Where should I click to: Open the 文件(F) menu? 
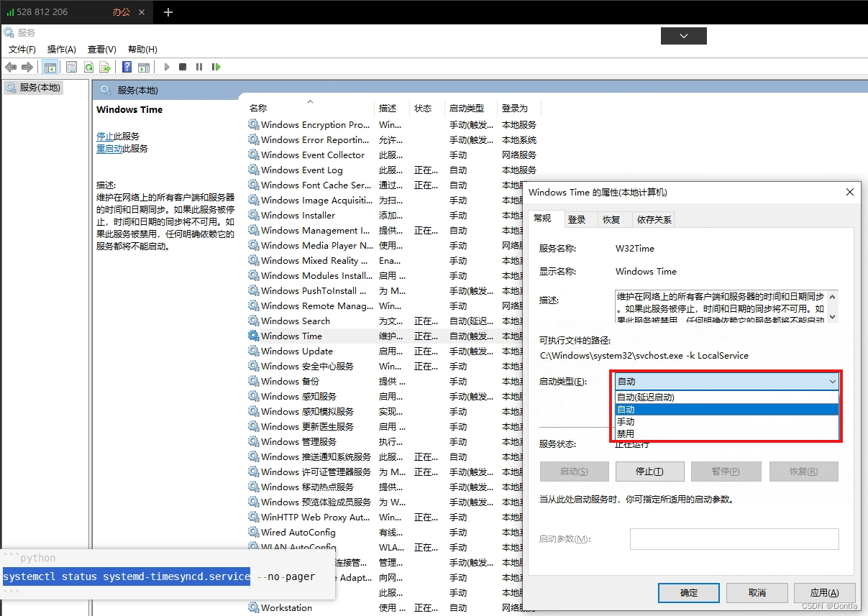click(x=22, y=50)
